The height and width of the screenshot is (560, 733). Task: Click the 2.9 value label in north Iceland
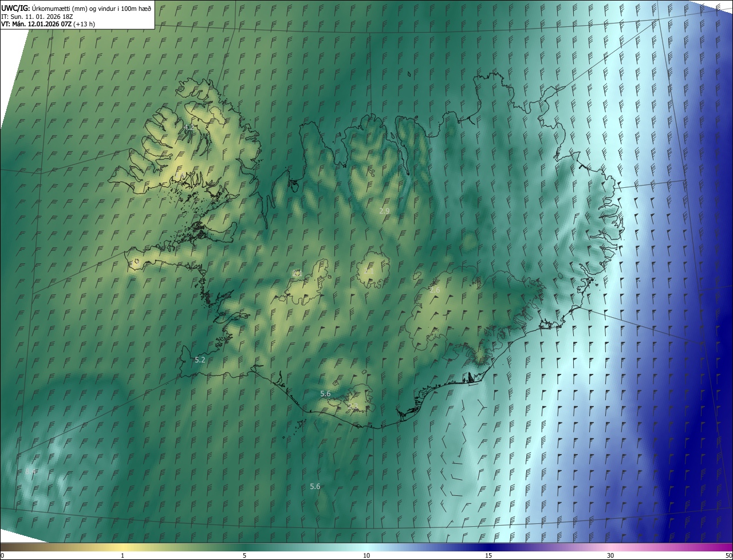tap(384, 211)
